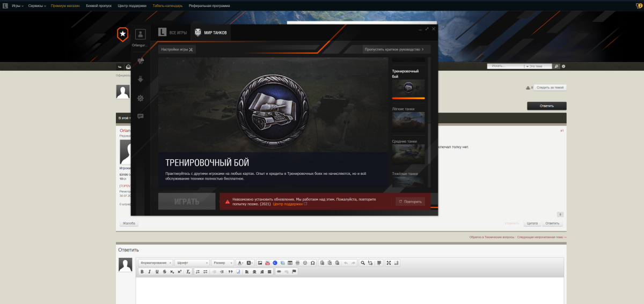This screenshot has height=304, width=644.
Task: Open launcher settings gear in sidebar
Action: point(141,98)
